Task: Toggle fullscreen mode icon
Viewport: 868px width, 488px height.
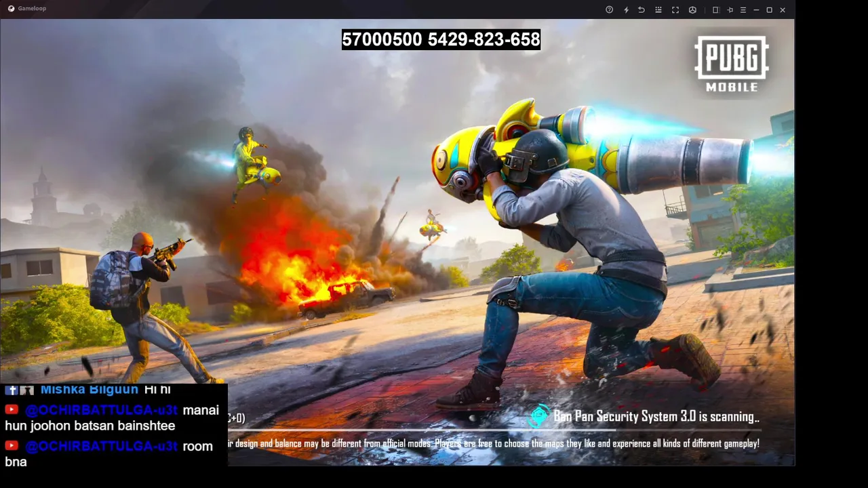Action: [675, 9]
